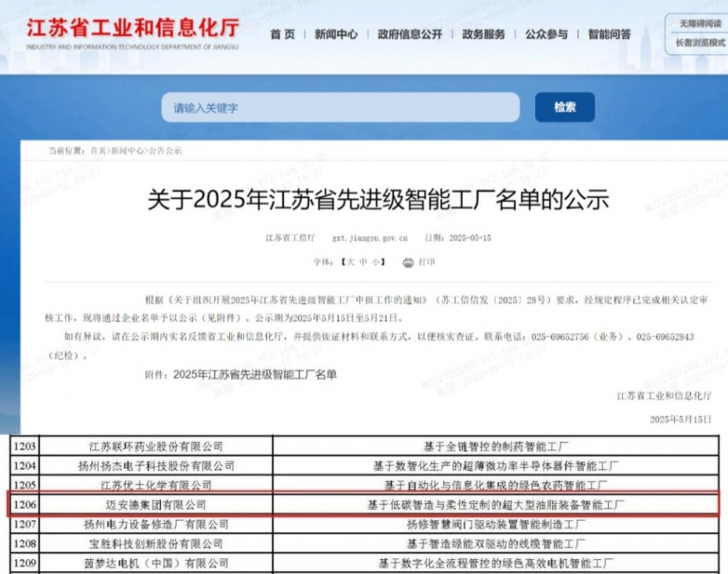The height and width of the screenshot is (574, 728).
Task: Switch to 长者浏览模式
Action: (x=700, y=43)
